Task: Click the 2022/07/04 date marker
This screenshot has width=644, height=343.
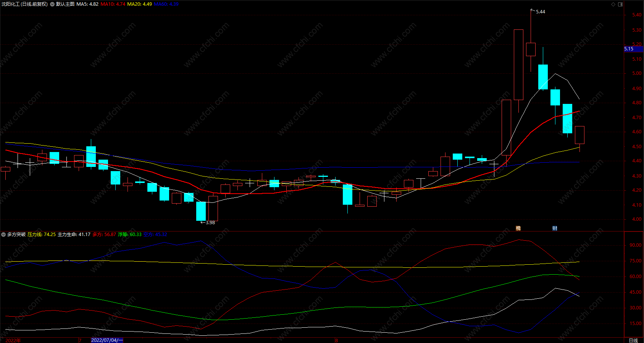Action: coord(107,340)
